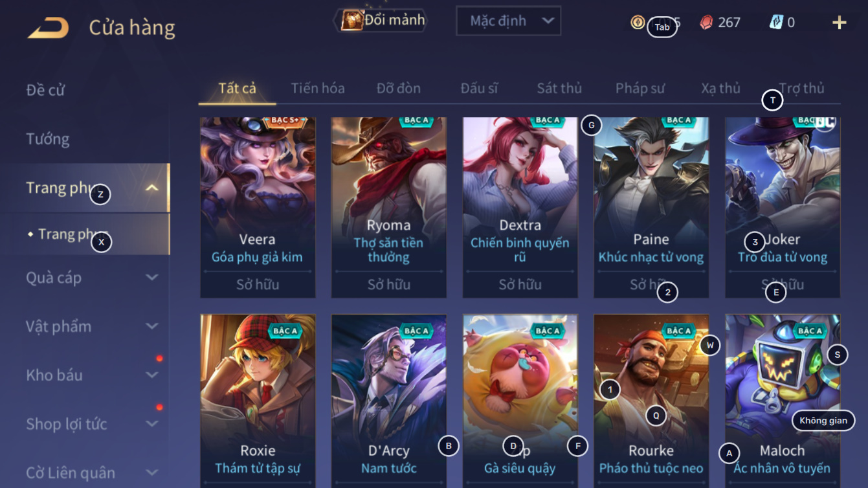
Task: Open the Đề cử sidebar menu
Action: coord(45,90)
